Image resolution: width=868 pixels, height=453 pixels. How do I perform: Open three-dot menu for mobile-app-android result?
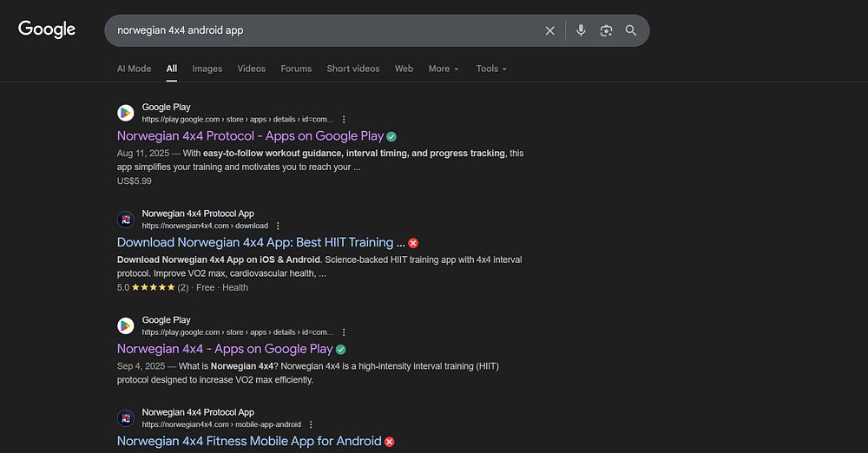click(x=311, y=424)
